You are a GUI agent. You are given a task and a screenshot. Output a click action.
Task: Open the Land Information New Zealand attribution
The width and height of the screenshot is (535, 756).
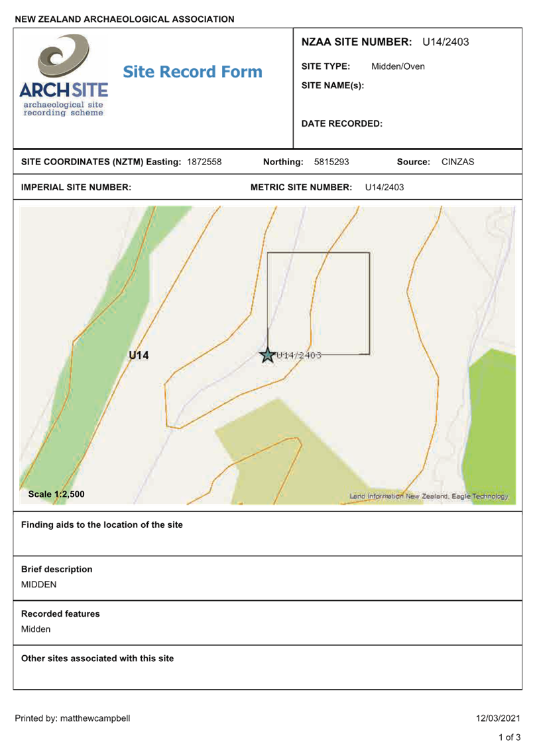pyautogui.click(x=428, y=496)
